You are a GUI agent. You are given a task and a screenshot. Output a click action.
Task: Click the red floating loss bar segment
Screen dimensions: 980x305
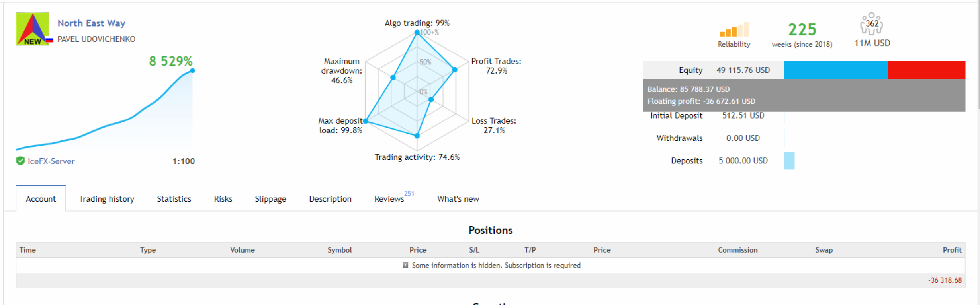926,70
